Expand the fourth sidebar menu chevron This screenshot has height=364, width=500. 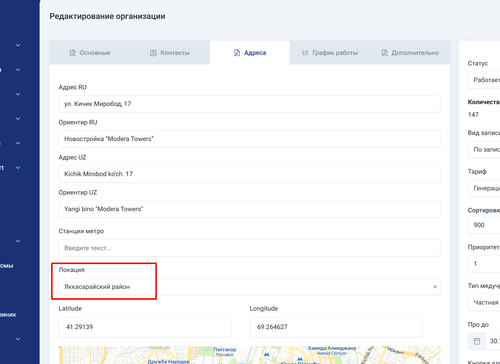[x=18, y=119]
